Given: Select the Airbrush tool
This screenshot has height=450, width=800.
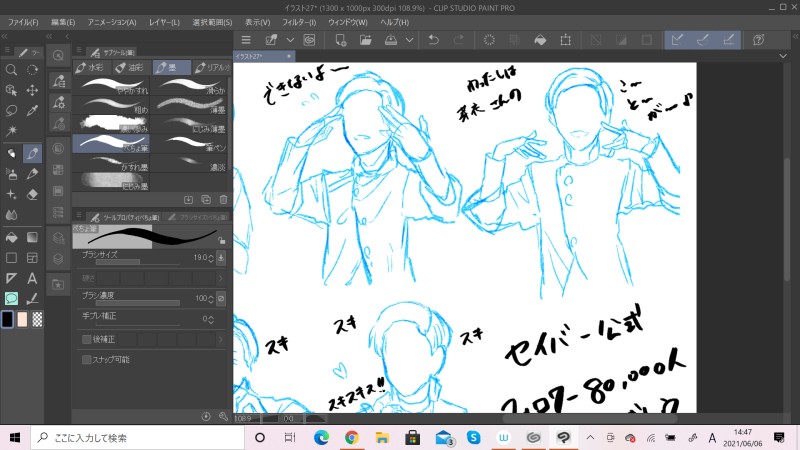Looking at the screenshot, I should click(x=11, y=174).
